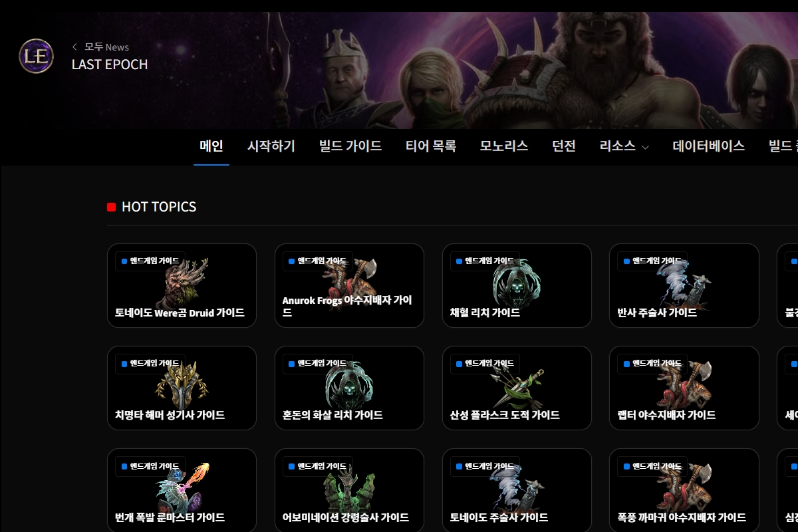Click the 랩터 야수지배자 beast icon
The image size is (798, 532).
[x=685, y=384]
